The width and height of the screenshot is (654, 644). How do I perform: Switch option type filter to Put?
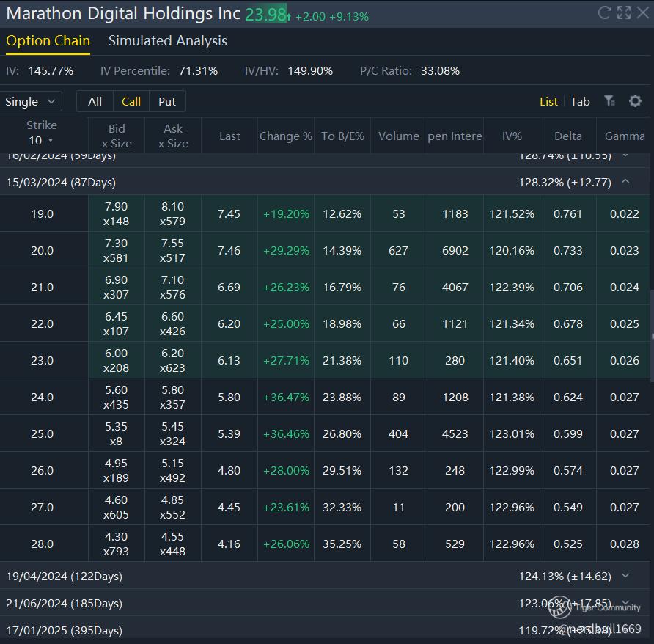[167, 102]
